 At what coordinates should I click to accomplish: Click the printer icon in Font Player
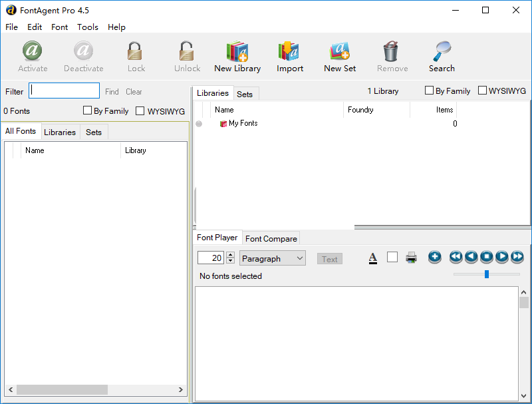point(411,258)
